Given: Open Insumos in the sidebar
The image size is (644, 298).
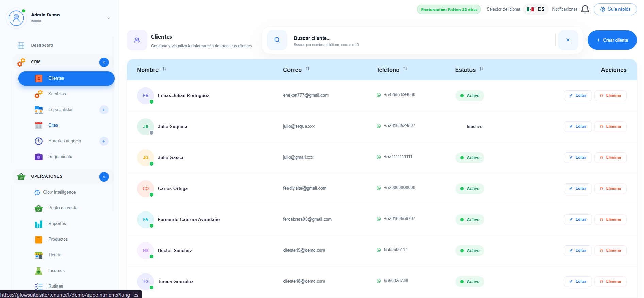Looking at the screenshot, I should coord(56,271).
